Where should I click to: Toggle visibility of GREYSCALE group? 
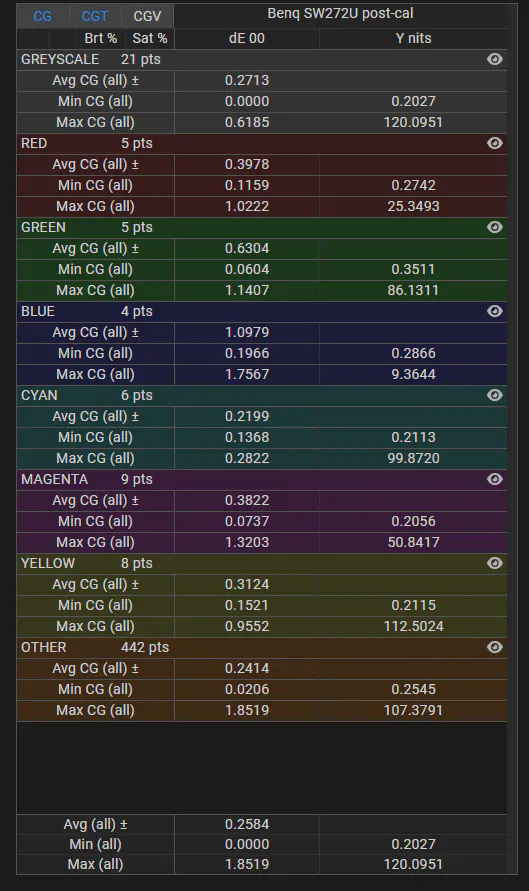[495, 59]
